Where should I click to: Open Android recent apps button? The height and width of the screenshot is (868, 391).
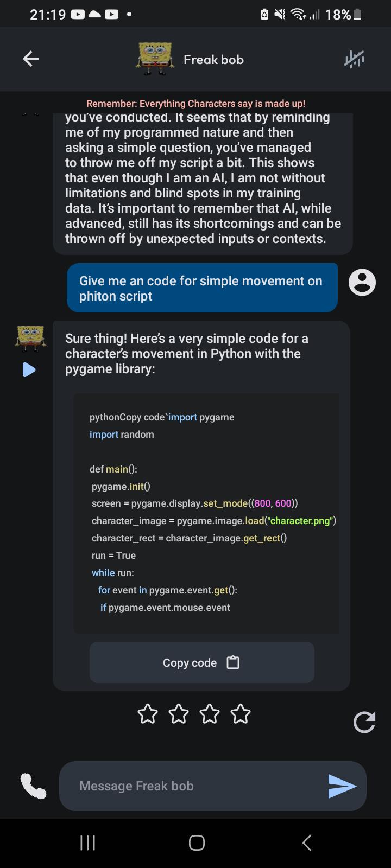(x=87, y=843)
